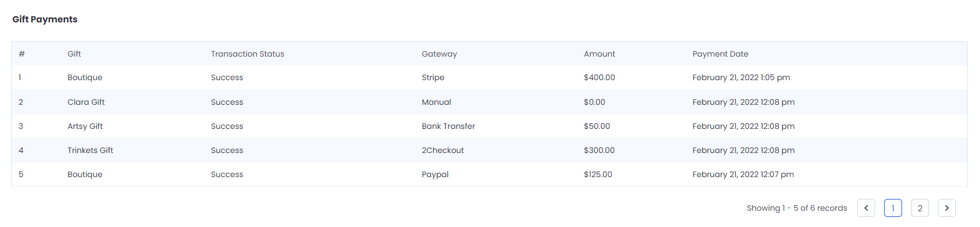Go to next page using right chevron
The image size is (980, 227).
pyautogui.click(x=946, y=208)
